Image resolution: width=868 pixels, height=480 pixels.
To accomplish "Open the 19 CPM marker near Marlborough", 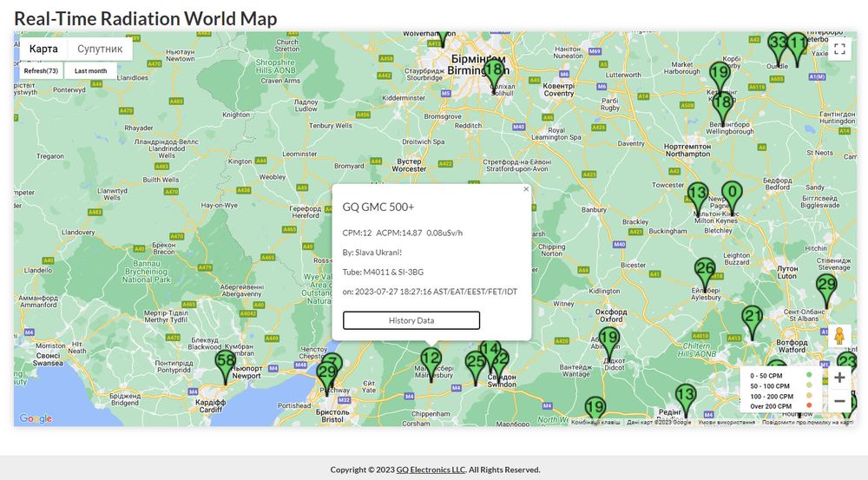I will 595,409.
